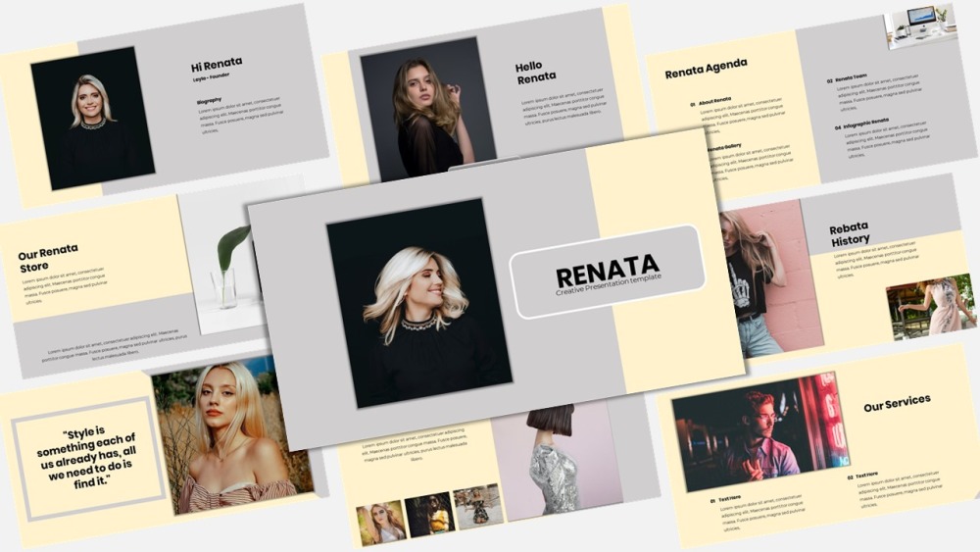Select the "Style is something" quote box
This screenshot has height=552, width=980.
click(x=87, y=457)
